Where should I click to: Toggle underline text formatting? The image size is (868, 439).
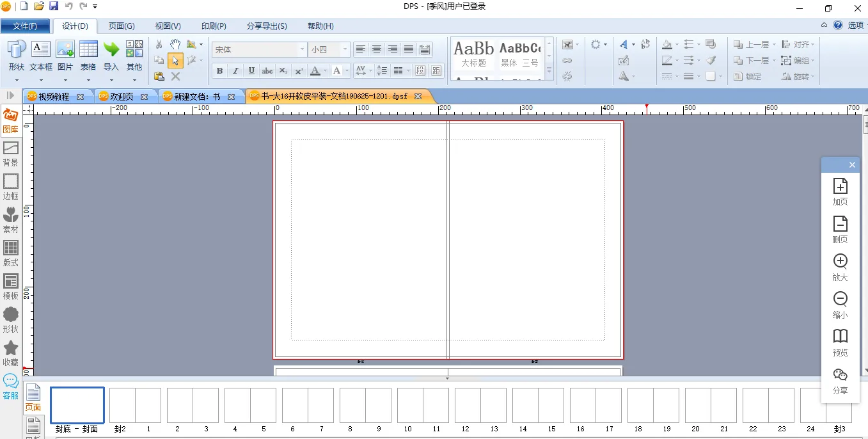tap(251, 70)
